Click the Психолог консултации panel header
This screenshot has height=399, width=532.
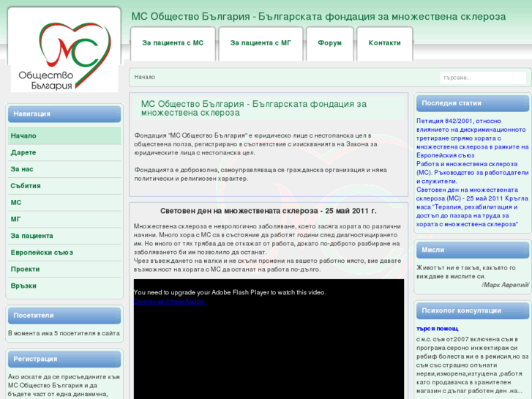[x=473, y=310]
